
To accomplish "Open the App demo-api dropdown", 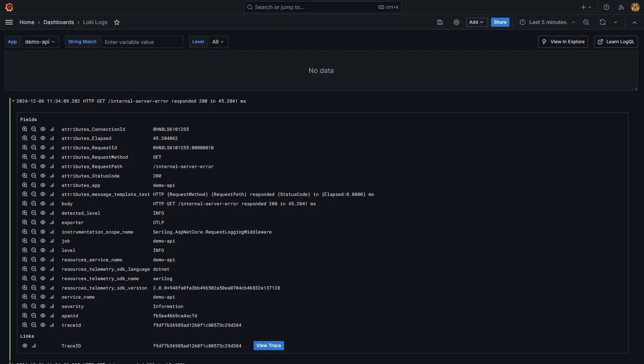I will 40,42.
